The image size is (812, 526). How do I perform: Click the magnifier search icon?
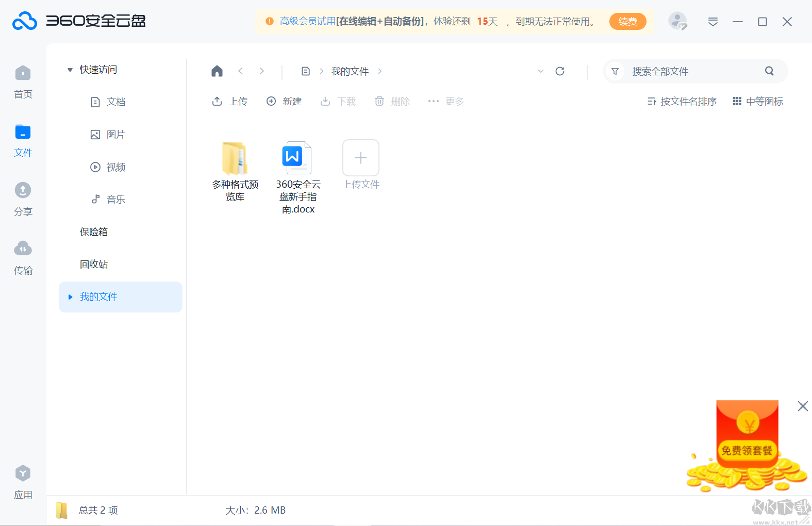coord(769,71)
